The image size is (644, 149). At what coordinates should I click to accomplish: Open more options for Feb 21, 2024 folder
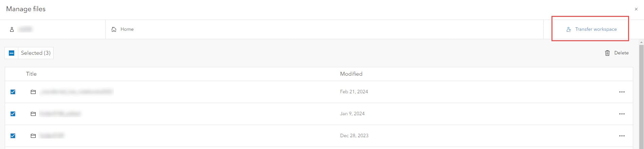tap(622, 92)
